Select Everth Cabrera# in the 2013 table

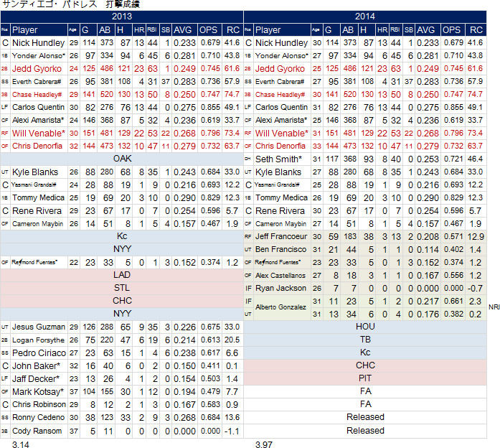39,81
